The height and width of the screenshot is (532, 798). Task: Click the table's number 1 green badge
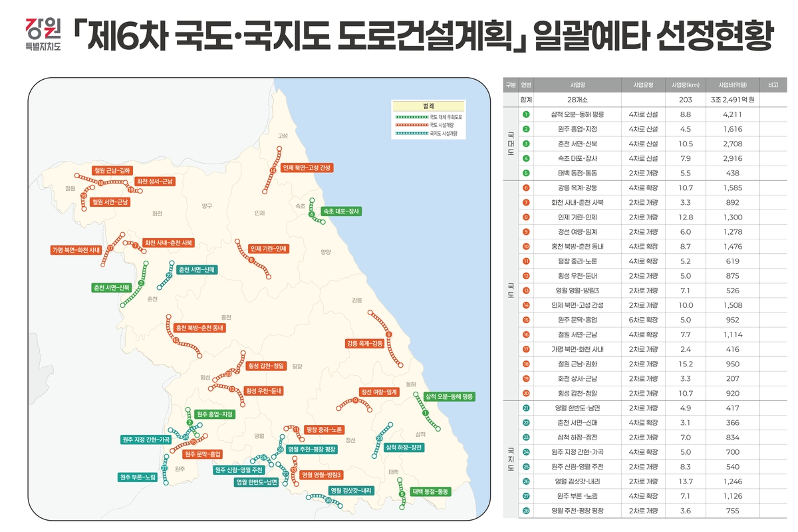(526, 114)
